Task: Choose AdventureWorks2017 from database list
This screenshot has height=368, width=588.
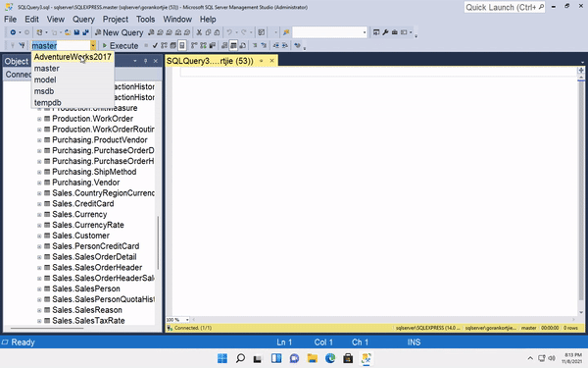Action: point(73,57)
